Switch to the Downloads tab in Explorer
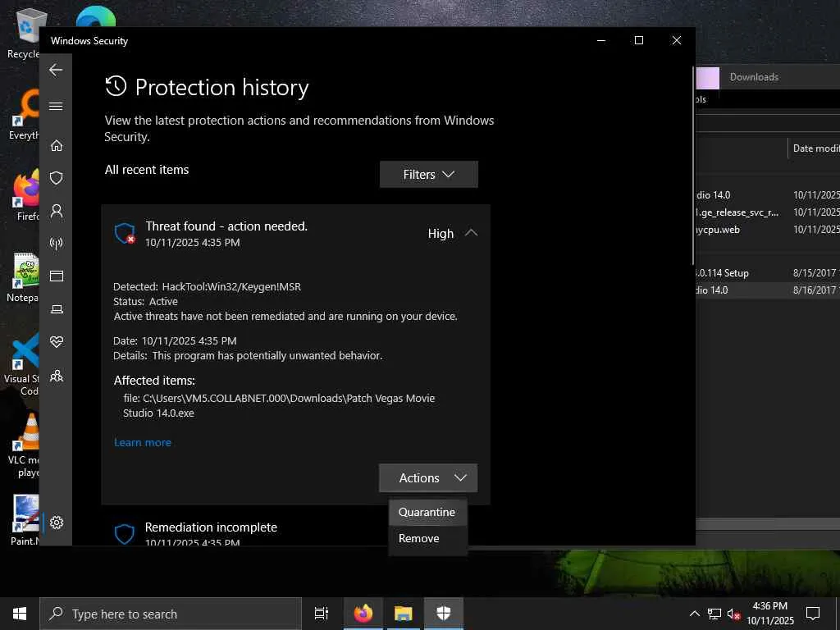The height and width of the screenshot is (630, 840). click(x=754, y=76)
